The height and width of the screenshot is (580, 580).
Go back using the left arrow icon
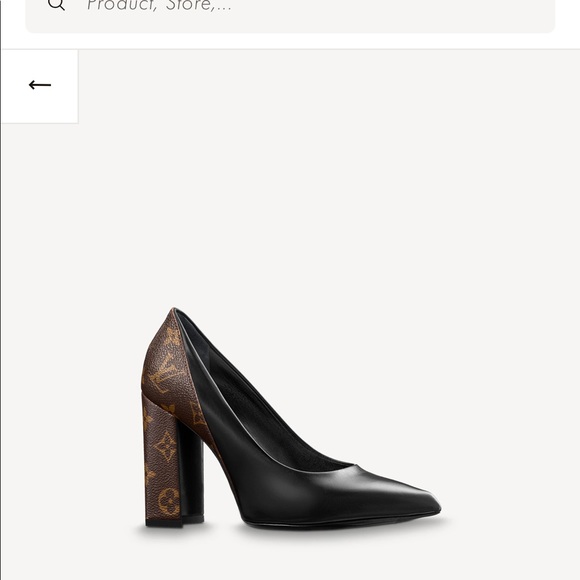pos(40,85)
